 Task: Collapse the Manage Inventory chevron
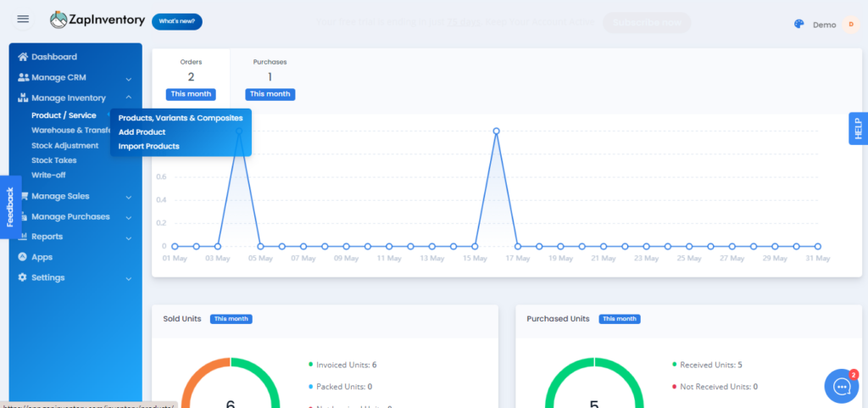click(129, 98)
